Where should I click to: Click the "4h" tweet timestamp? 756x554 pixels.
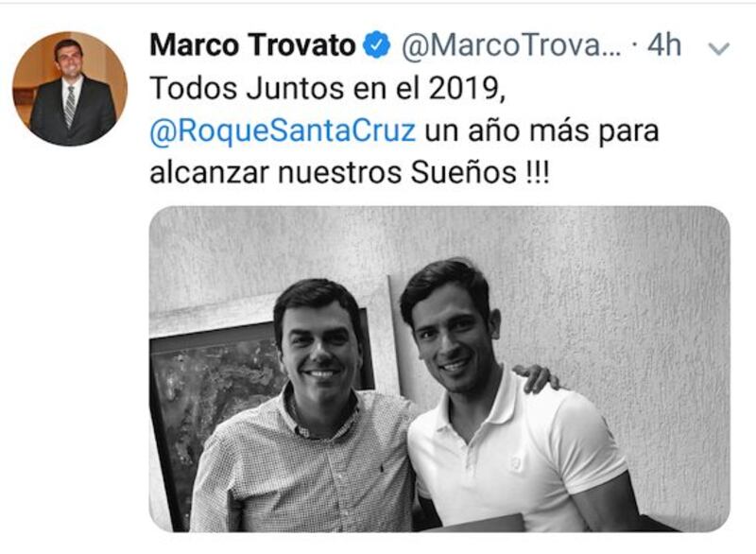pyautogui.click(x=664, y=45)
